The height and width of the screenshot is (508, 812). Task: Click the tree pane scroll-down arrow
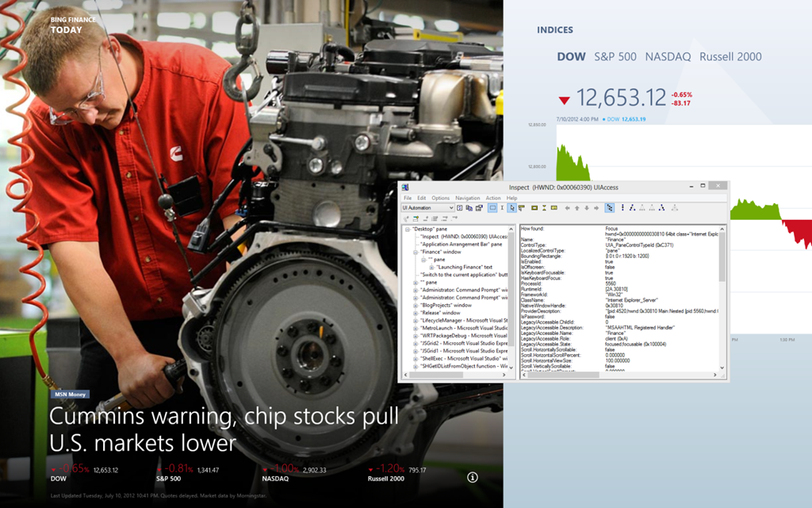tap(511, 368)
